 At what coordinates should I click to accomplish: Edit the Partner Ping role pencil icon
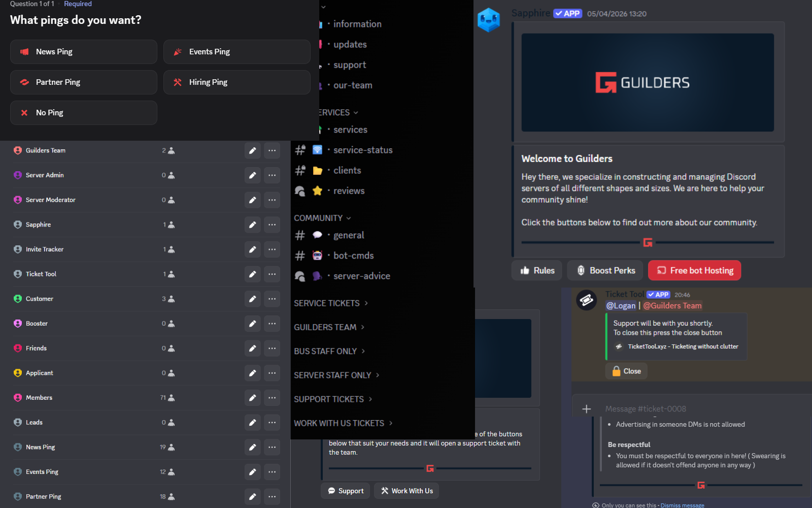pyautogui.click(x=252, y=496)
